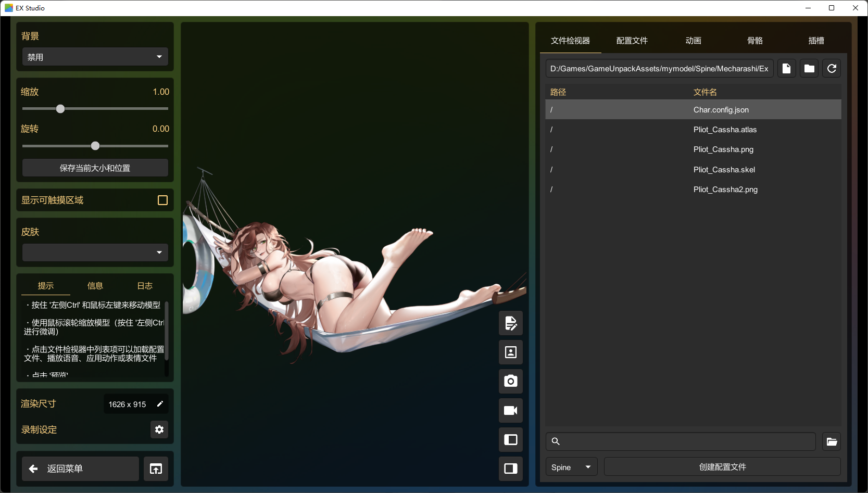The width and height of the screenshot is (868, 493).
Task: Click the tips panel scrollbar
Action: tap(167, 331)
